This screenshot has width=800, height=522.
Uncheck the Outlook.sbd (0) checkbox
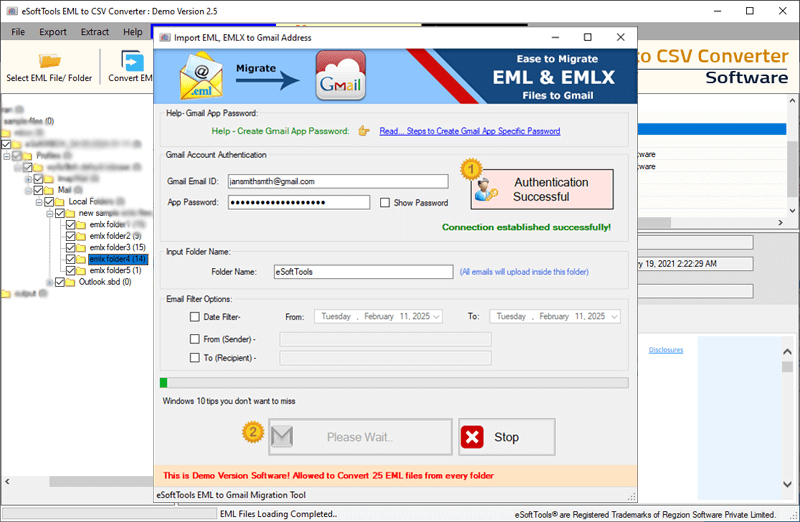coord(60,282)
